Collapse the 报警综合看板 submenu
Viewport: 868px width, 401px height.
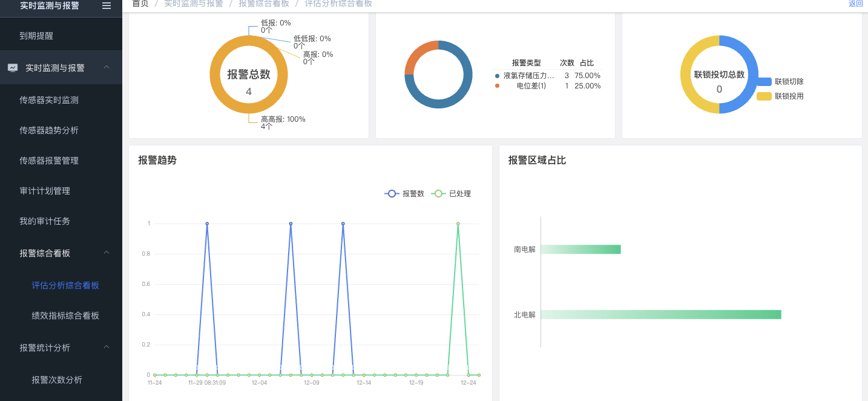[107, 253]
